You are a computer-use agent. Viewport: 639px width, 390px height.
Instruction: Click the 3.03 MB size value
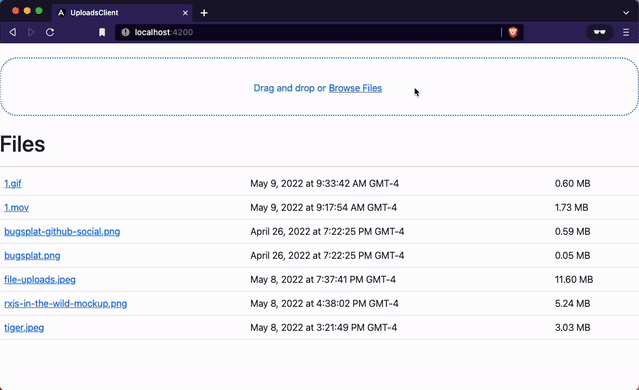[573, 328]
